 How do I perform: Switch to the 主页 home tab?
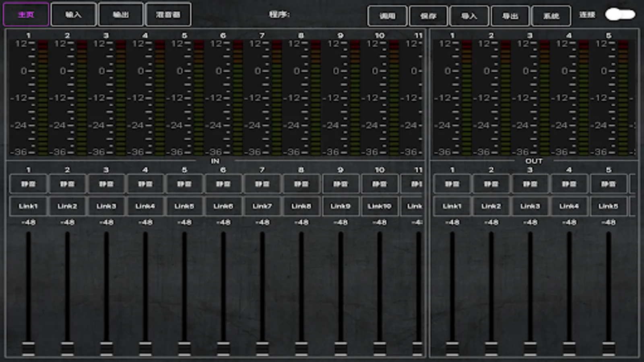tap(26, 14)
